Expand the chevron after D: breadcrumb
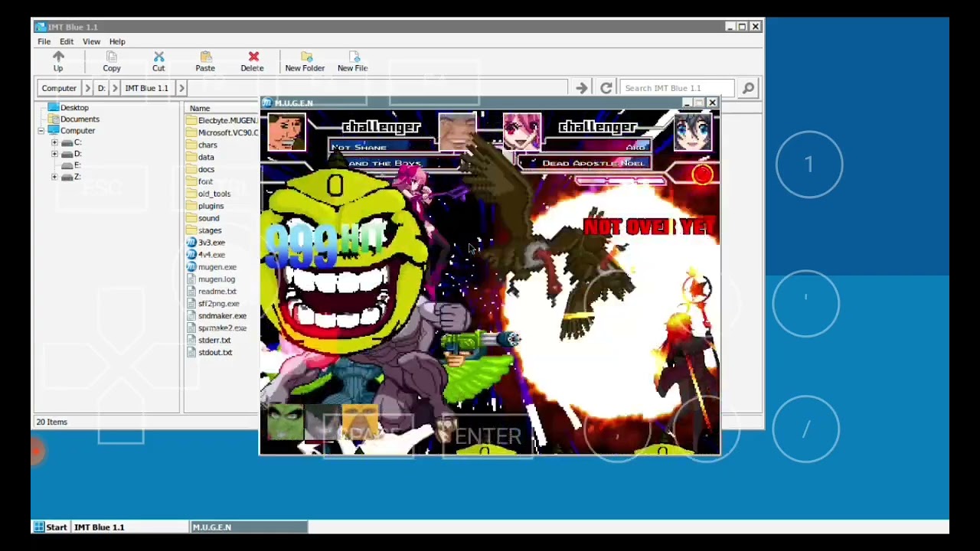 [115, 88]
